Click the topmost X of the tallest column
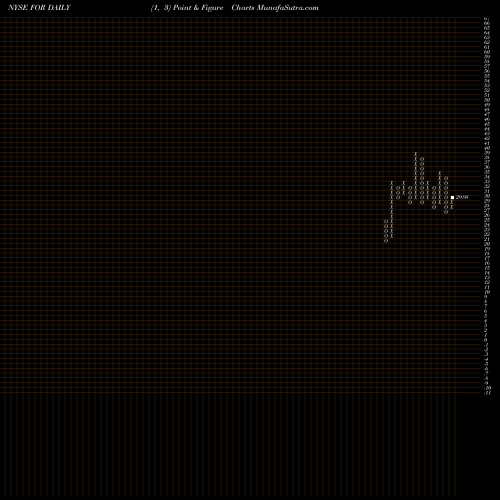Image resolution: width=500 pixels, height=500 pixels. (416, 154)
